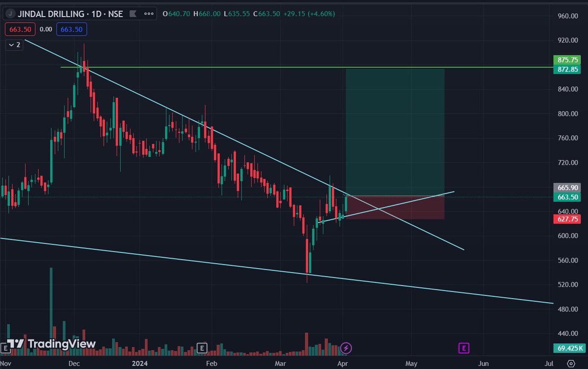Screen dimensions: 588x369
Task: Click the tallest volume bar in November
Action: point(51,311)
